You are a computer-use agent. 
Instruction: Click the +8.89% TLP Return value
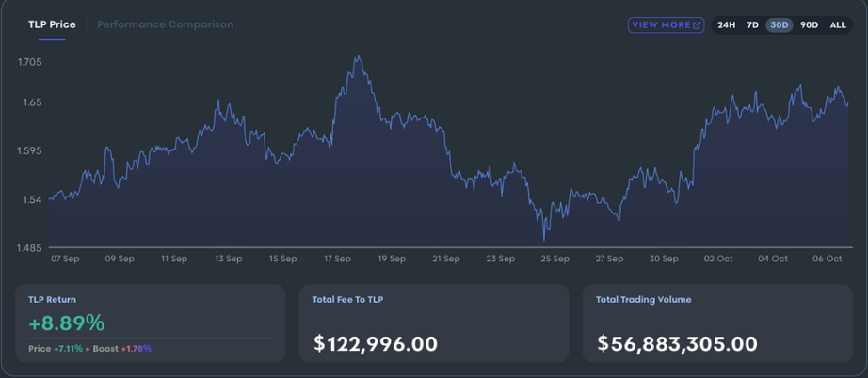67,323
